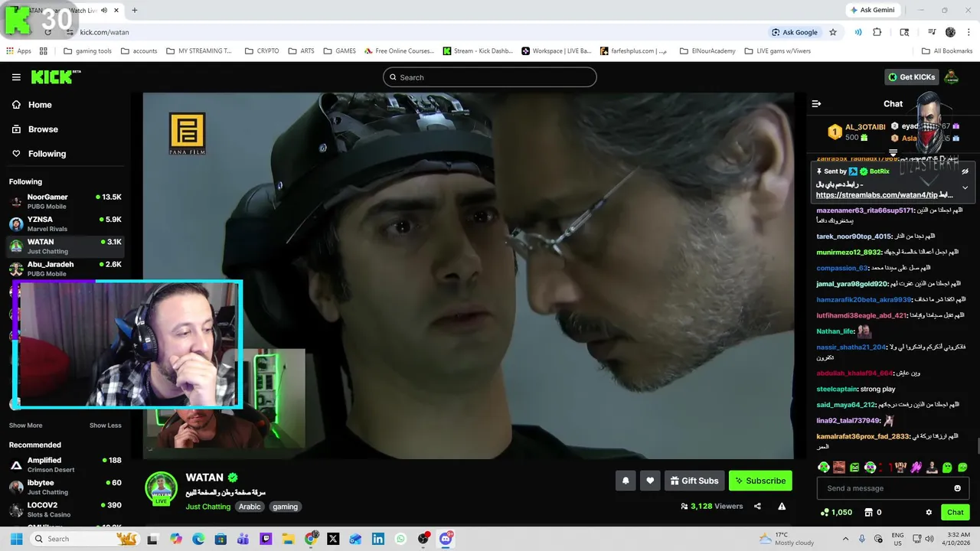Viewport: 980px width, 551px height.
Task: Open the streamlabs tip link
Action: point(876,195)
